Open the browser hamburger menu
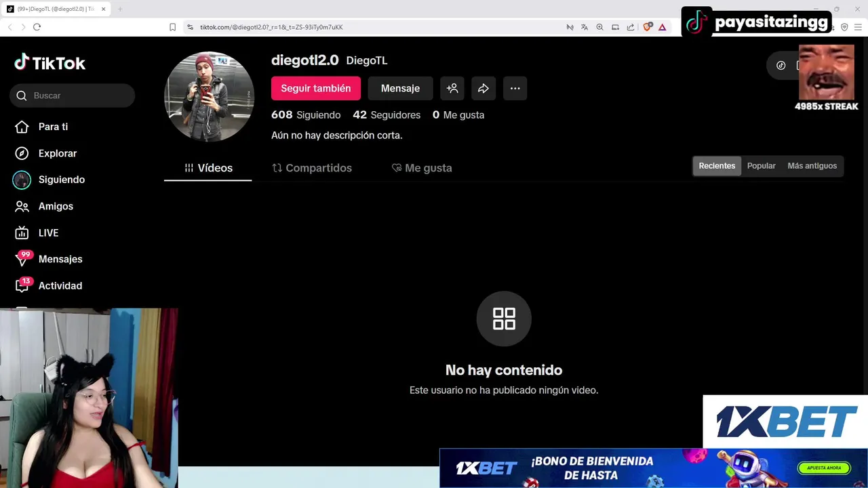868x488 pixels. tap(859, 27)
